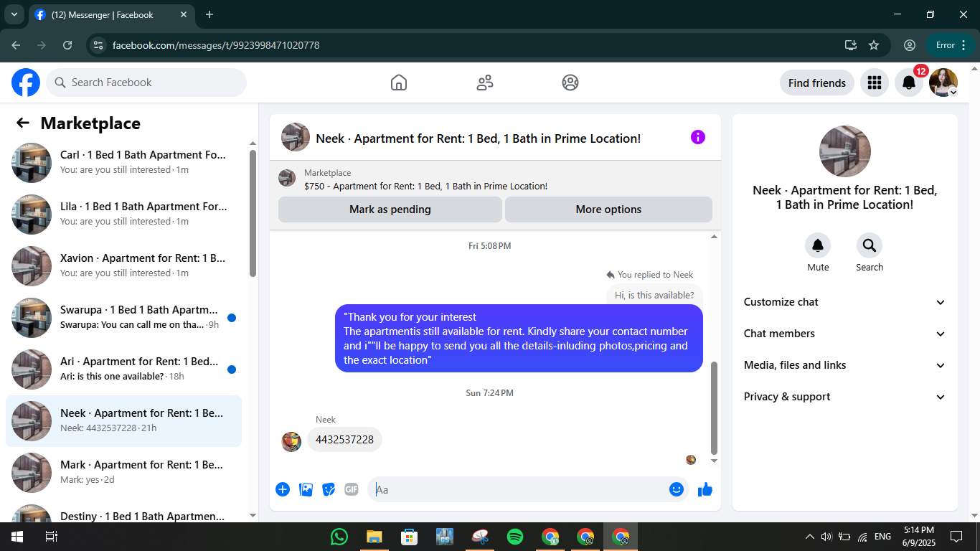Click the Search Facebook field
The width and height of the screenshot is (980, 551).
pos(146,83)
